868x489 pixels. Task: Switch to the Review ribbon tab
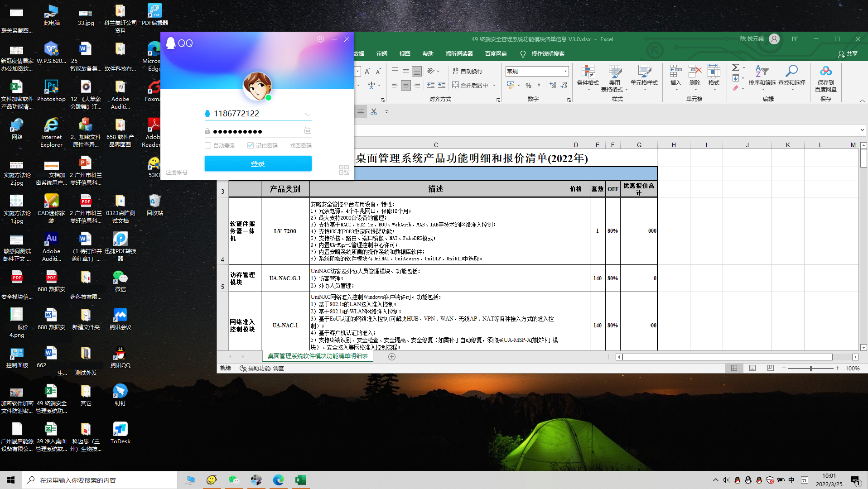coord(381,53)
